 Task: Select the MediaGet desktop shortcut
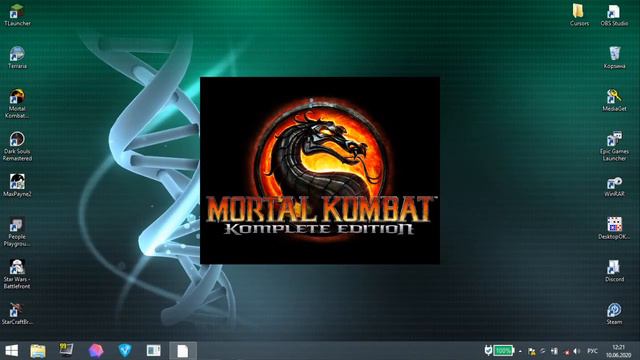(614, 100)
